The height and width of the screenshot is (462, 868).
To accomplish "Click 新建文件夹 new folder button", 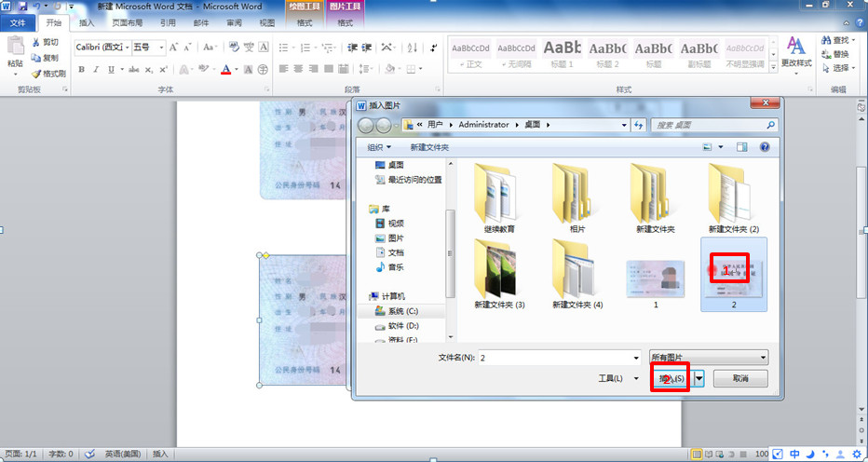I will 429,147.
